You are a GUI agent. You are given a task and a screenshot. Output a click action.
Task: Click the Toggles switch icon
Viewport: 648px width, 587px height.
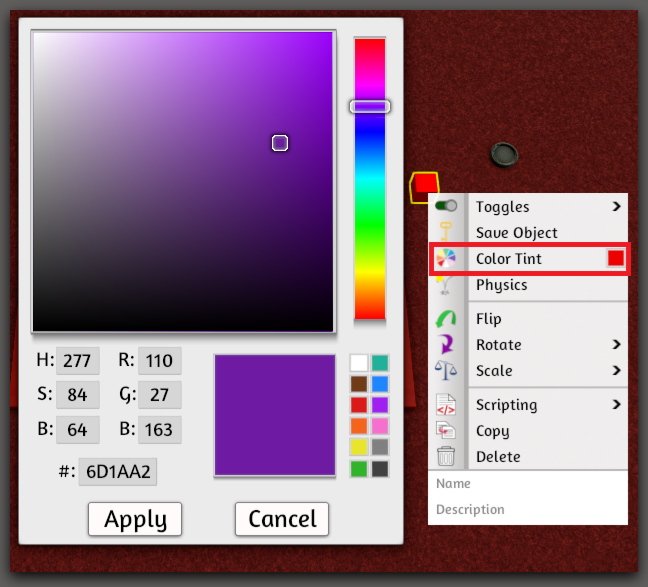pos(446,205)
